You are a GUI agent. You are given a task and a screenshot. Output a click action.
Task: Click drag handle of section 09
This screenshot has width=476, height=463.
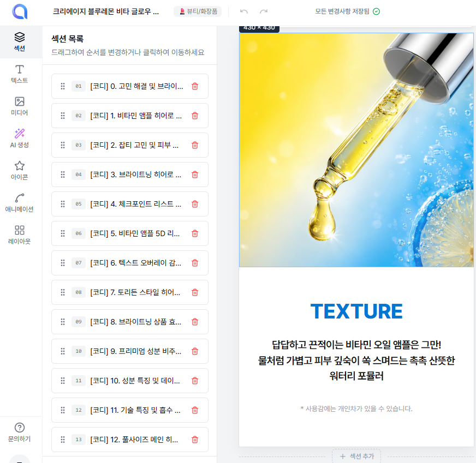click(63, 322)
